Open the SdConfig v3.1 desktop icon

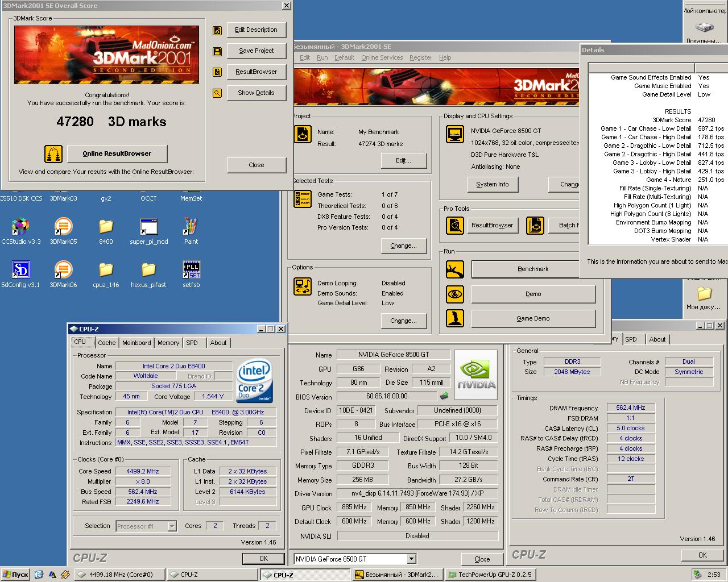click(20, 270)
